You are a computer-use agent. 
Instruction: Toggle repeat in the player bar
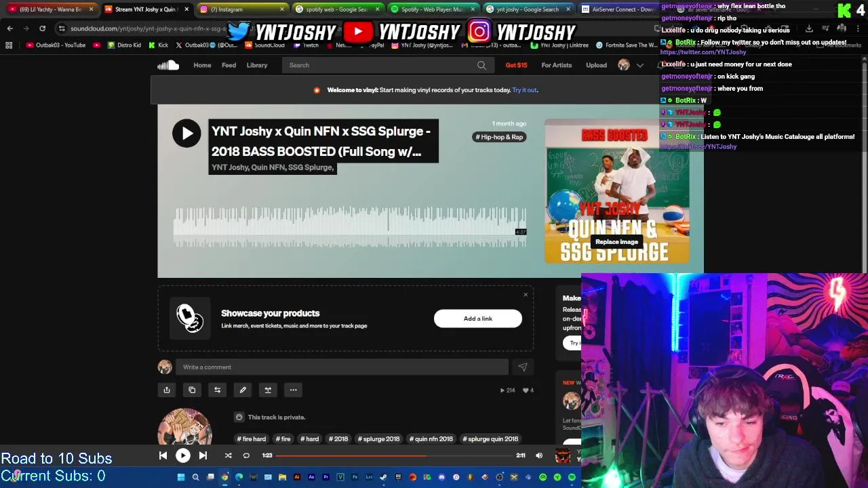point(246,455)
